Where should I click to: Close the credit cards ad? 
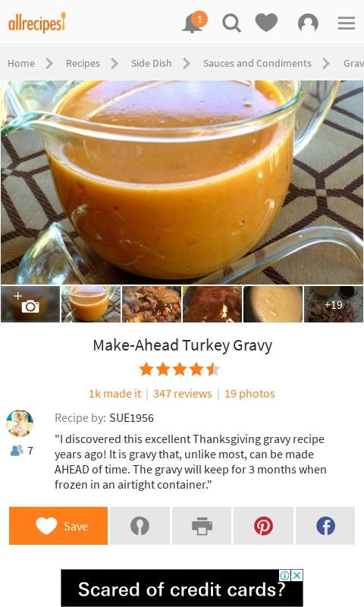pyautogui.click(x=297, y=575)
